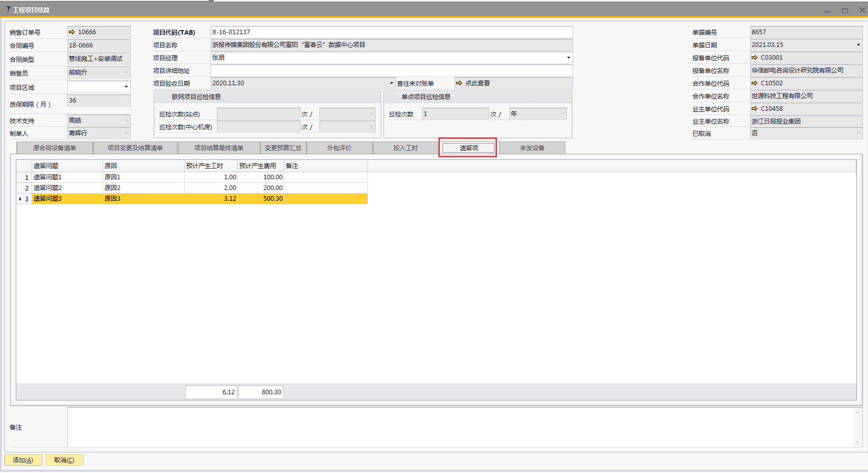Expand the 项目验收日期 dropdown arrow

391,83
